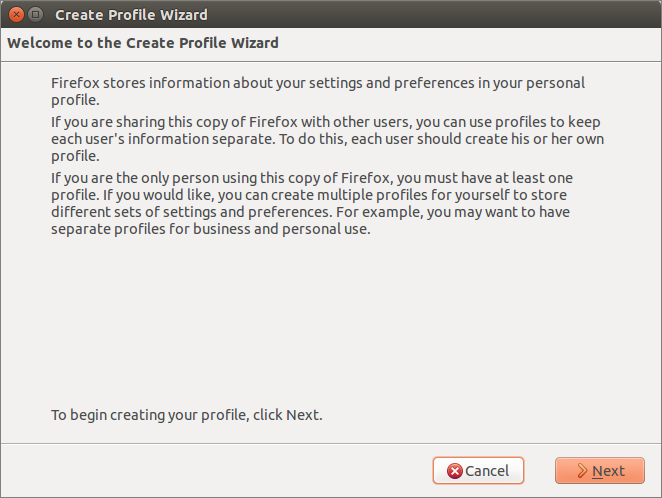
Task: Click the line "separate profiles for business and personal use"
Action: coord(211,229)
